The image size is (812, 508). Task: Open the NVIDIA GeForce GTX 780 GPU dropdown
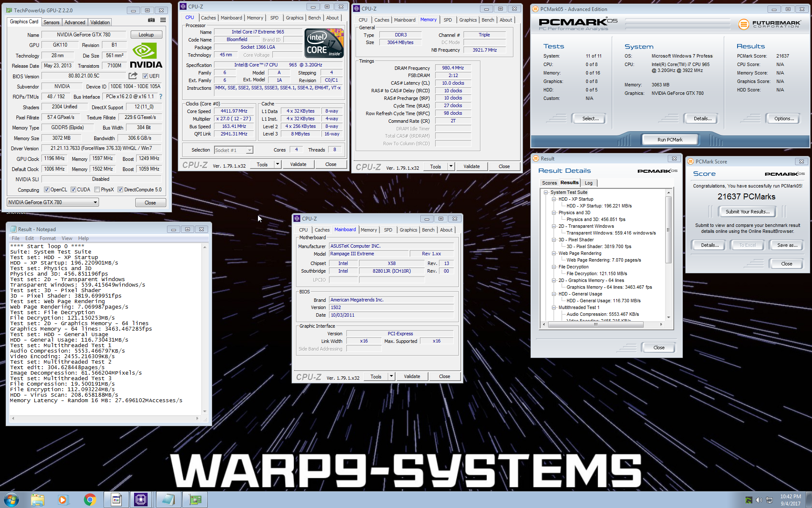coord(53,202)
